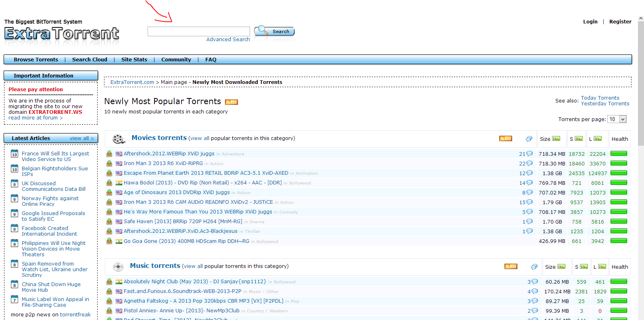Click download icon for Hawa Bodol (2013)
Viewport: 644px width, 320px height.
(109, 183)
